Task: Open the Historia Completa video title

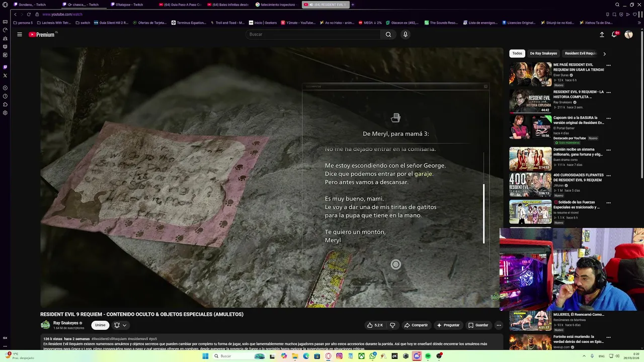Action: coord(579,94)
